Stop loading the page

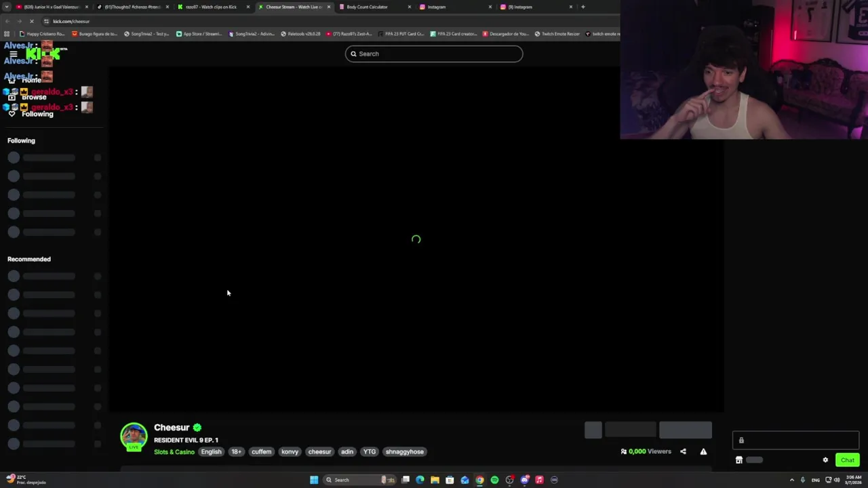[x=32, y=21]
